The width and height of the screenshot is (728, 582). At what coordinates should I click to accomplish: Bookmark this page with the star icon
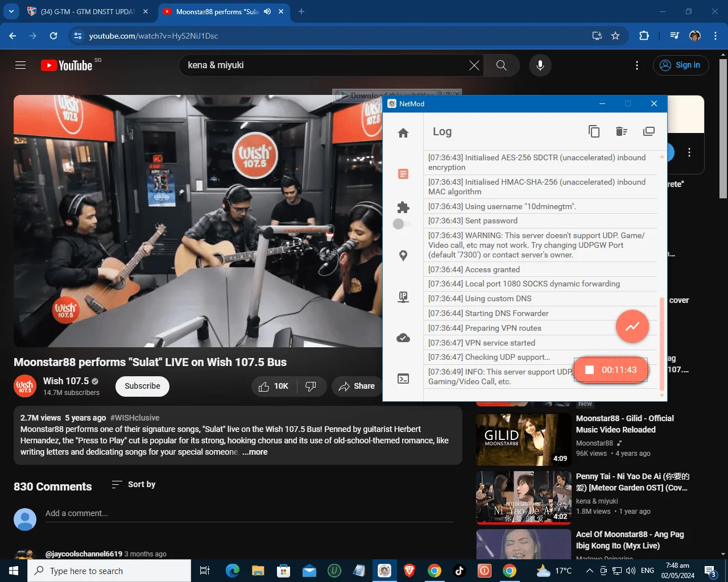pyautogui.click(x=615, y=36)
